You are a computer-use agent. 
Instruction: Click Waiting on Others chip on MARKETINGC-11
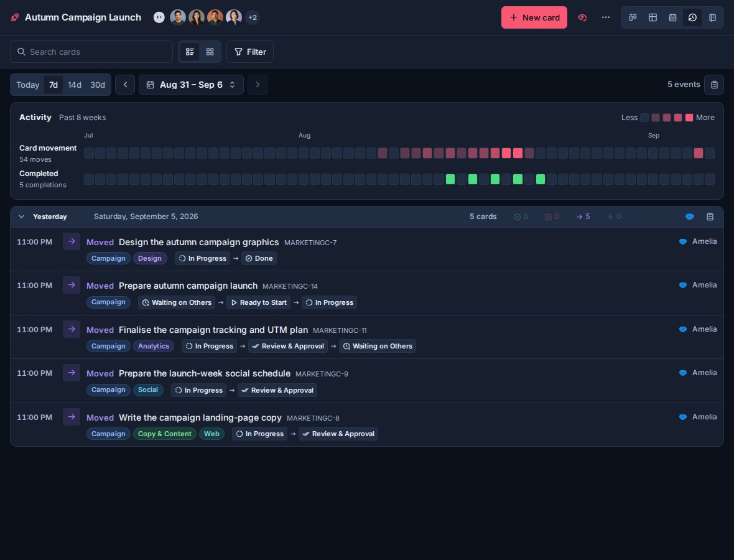point(378,346)
